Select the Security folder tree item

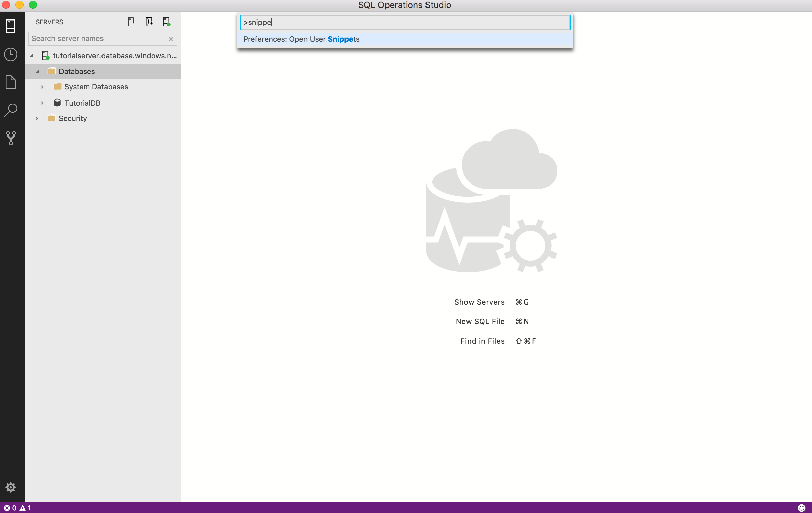pyautogui.click(x=73, y=118)
